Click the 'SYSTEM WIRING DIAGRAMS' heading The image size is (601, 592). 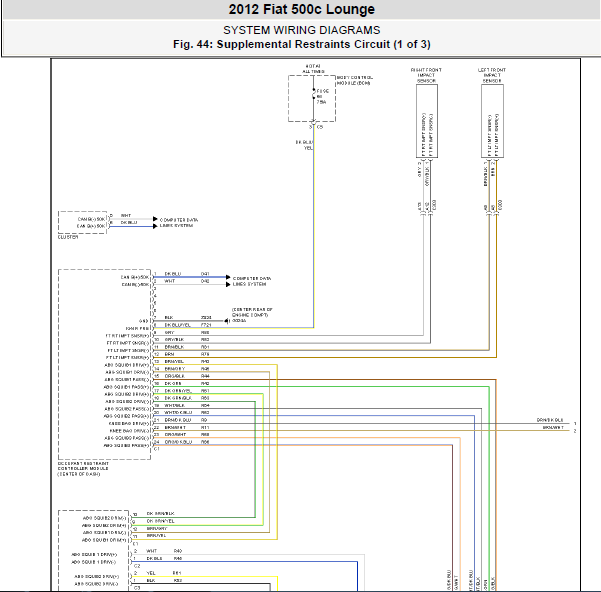pyautogui.click(x=302, y=30)
